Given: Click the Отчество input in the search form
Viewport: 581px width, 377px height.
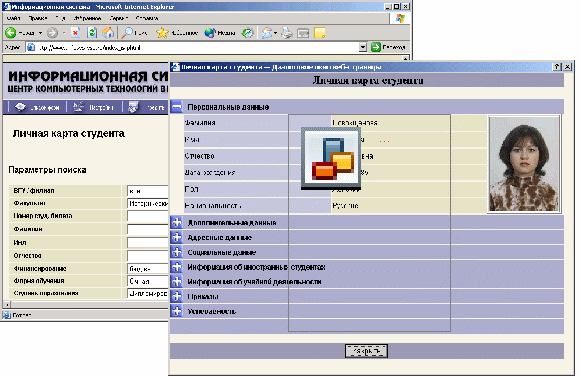Looking at the screenshot, I should pos(147,255).
